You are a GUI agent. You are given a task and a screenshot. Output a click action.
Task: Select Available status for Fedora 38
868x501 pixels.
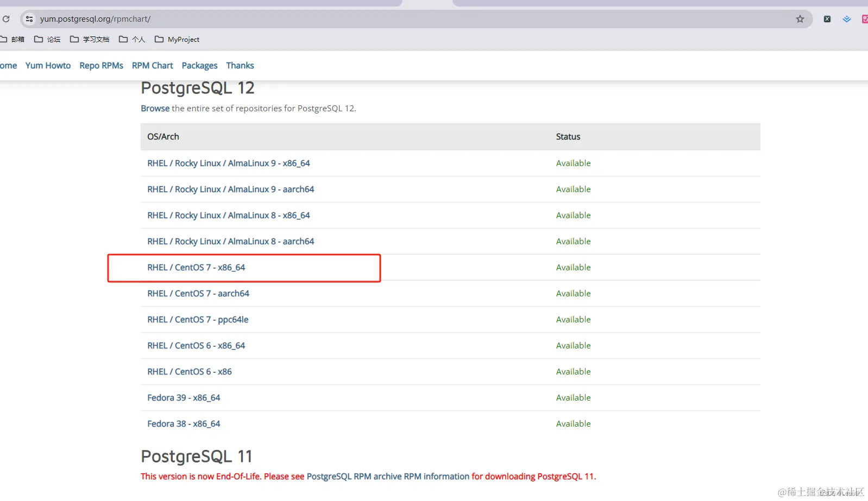point(573,424)
